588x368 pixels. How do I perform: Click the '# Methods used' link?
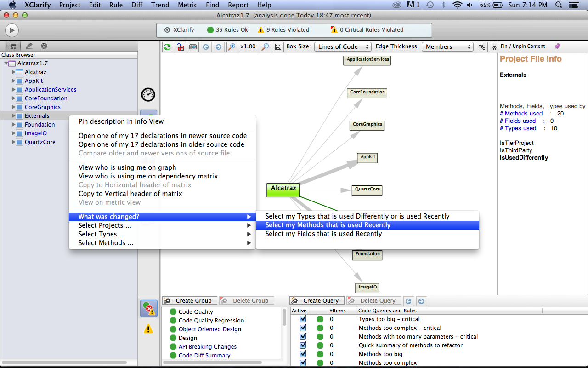tap(521, 114)
